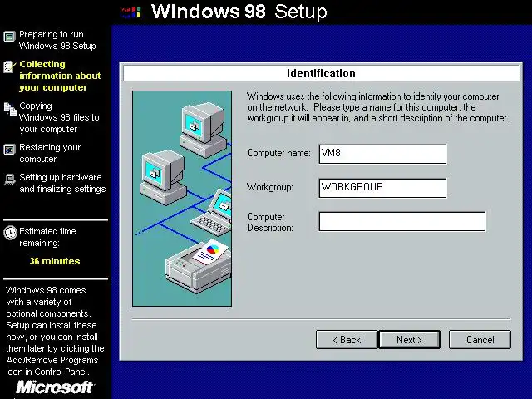532x399 pixels.
Task: Focus the Computer name field containing VM8
Action: tap(382, 154)
